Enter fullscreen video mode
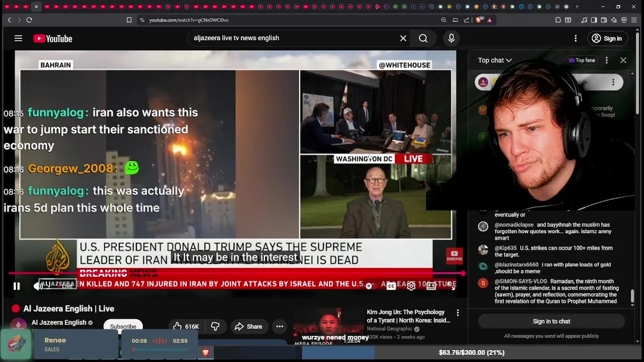The width and height of the screenshot is (644, 362). (450, 286)
